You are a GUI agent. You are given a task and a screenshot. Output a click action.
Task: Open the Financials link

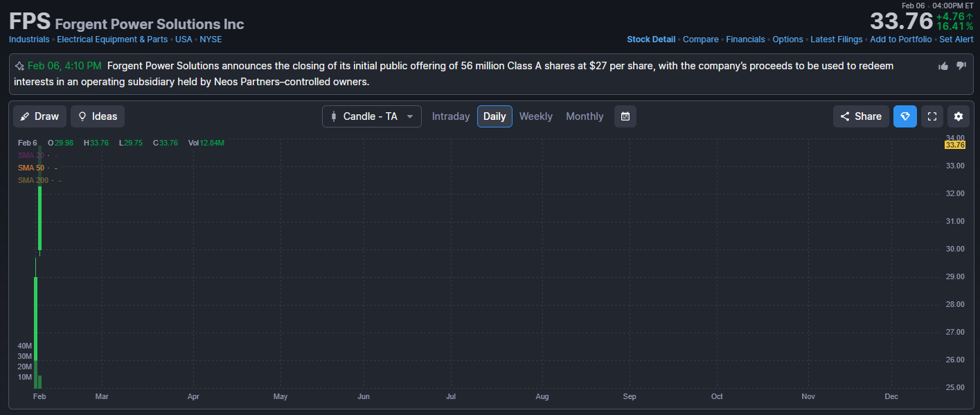pos(745,39)
